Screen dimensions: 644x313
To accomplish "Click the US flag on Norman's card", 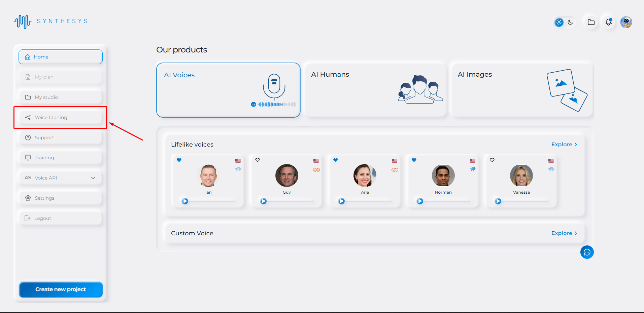I will [473, 161].
